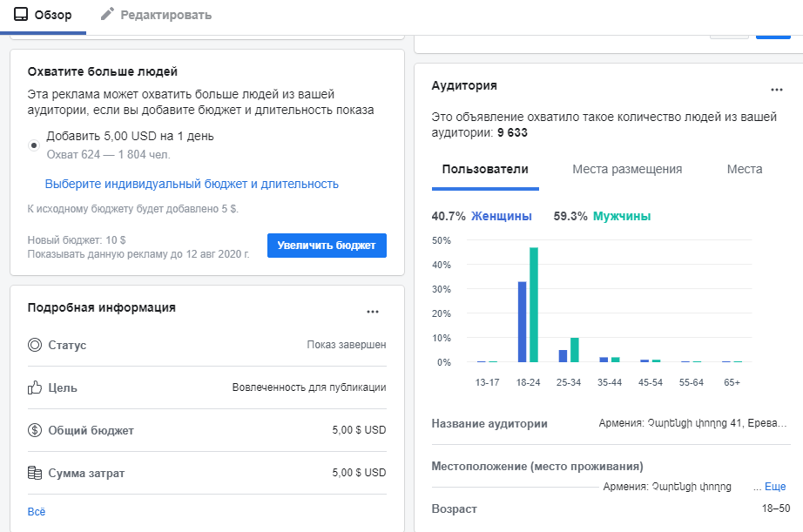Open Detailed information three-dot menu
This screenshot has width=803, height=532.
point(373,312)
